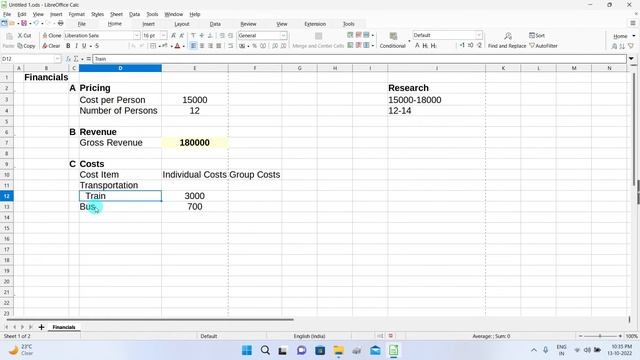Click the Mail icon on the taskbar
640x360 pixels.
click(x=375, y=350)
